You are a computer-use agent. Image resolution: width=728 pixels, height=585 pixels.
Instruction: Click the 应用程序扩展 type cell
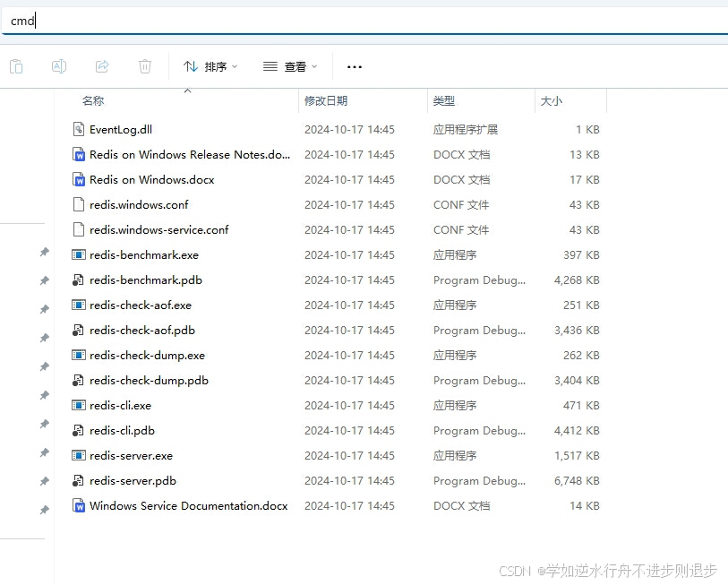click(466, 130)
